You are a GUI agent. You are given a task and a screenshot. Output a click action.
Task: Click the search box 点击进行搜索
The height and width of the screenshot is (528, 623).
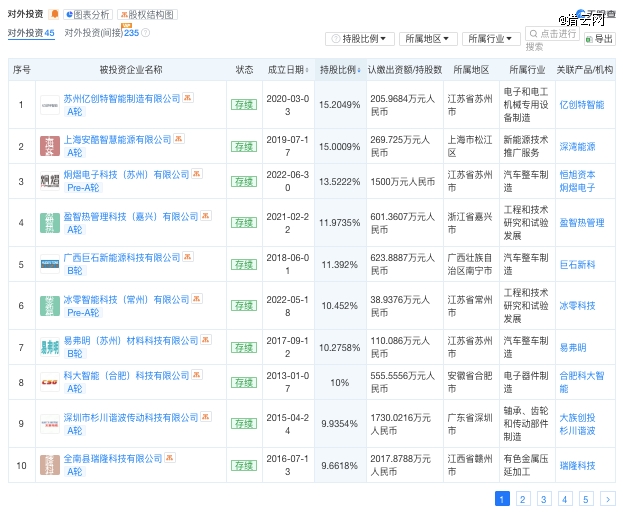coord(552,34)
